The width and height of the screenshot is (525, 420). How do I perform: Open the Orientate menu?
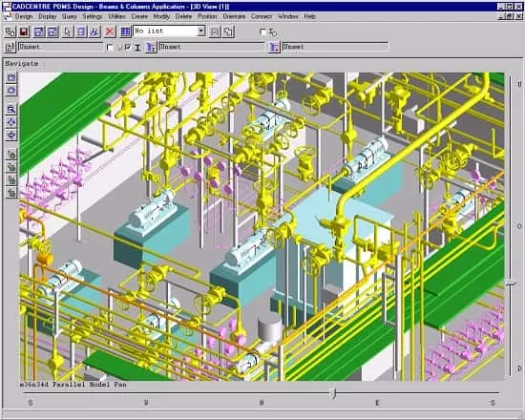pyautogui.click(x=234, y=16)
